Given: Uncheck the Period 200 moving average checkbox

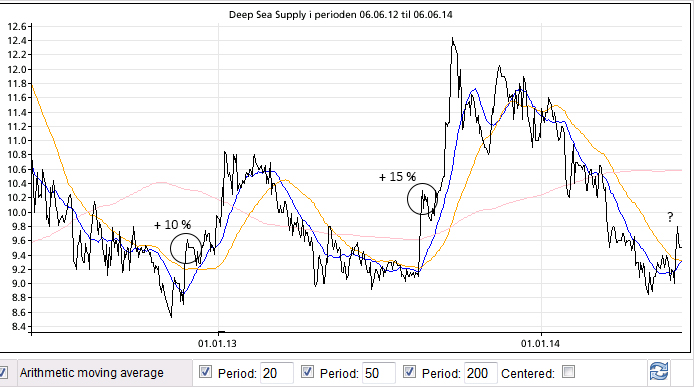Looking at the screenshot, I should coord(409,372).
